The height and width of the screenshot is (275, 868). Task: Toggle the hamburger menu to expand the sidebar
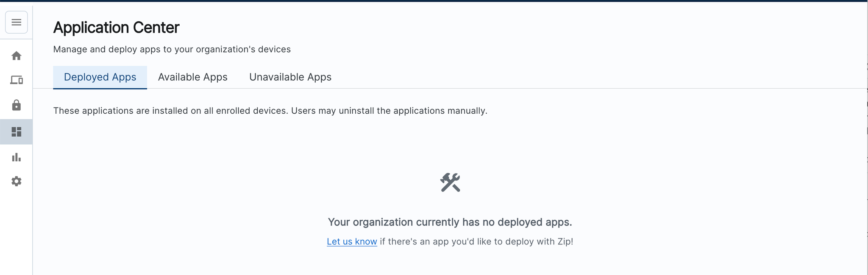click(x=17, y=22)
